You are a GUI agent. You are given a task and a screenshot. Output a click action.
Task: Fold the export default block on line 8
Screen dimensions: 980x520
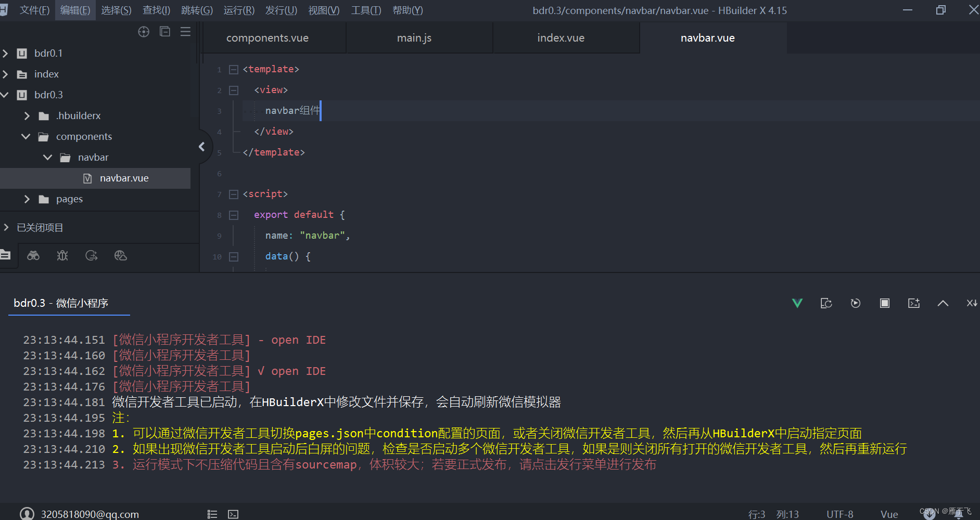click(234, 215)
